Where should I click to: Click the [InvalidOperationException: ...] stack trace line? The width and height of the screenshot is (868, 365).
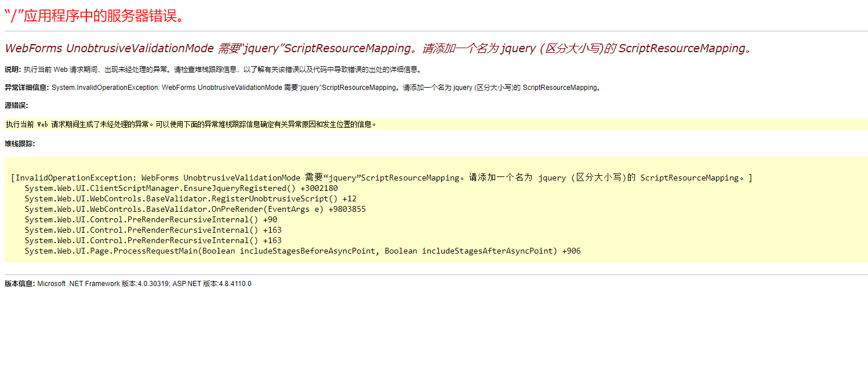tap(382, 178)
